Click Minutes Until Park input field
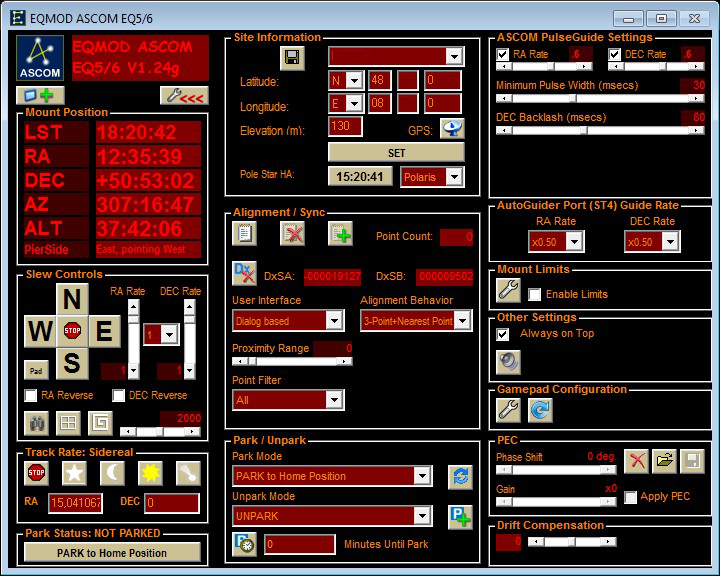Image resolution: width=720 pixels, height=576 pixels. point(300,544)
